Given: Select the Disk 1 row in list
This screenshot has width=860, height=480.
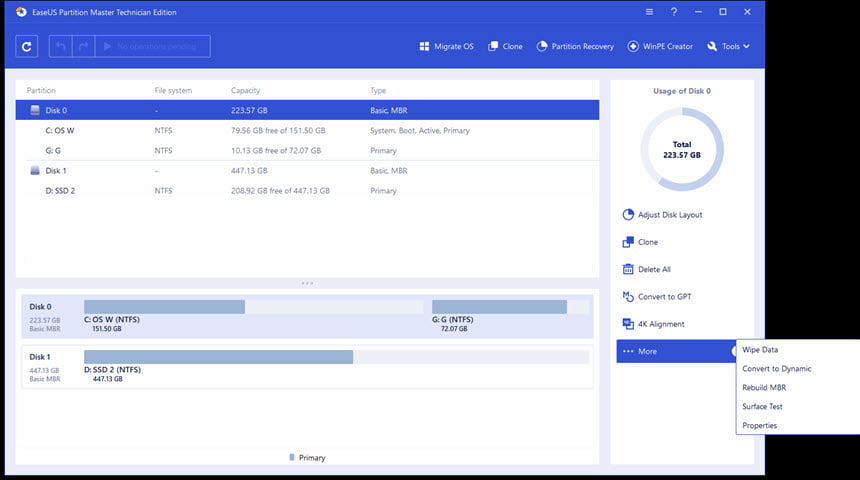Looking at the screenshot, I should point(307,171).
